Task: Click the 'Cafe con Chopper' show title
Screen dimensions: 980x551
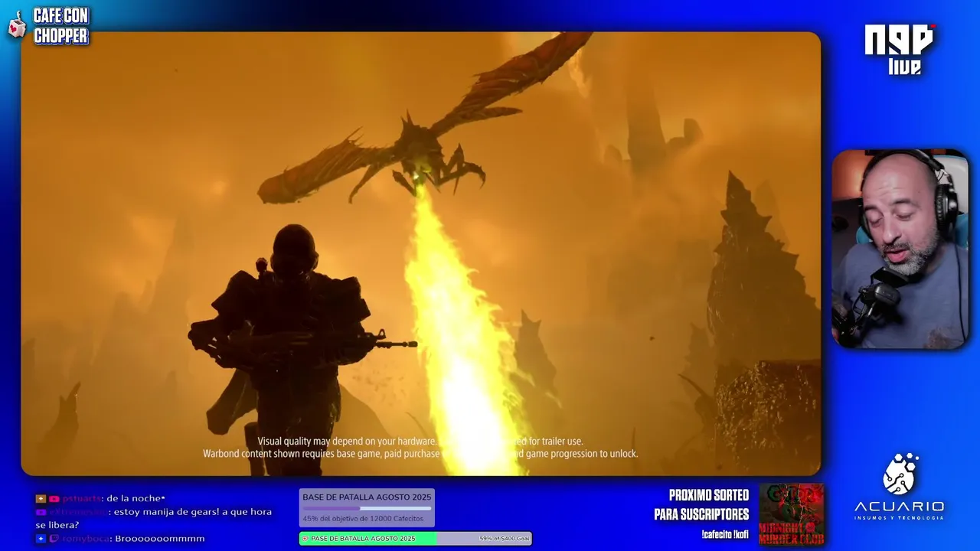Action: [x=61, y=26]
